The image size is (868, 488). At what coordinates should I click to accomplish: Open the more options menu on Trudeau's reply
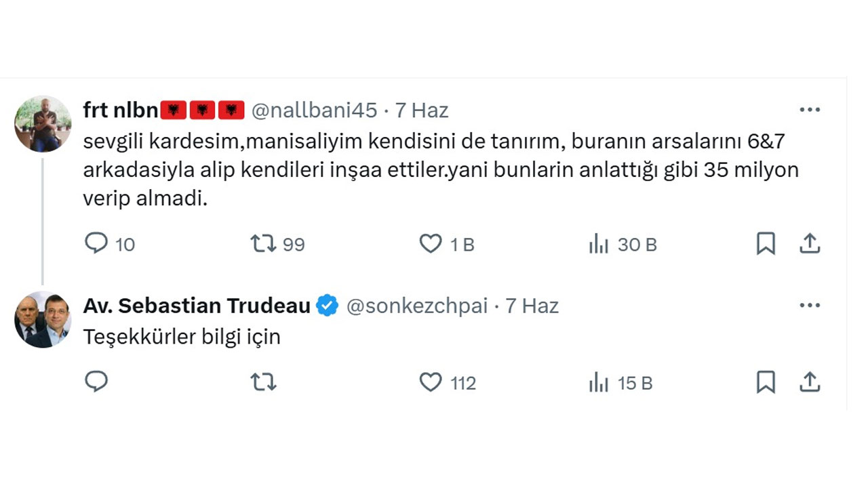tap(810, 305)
